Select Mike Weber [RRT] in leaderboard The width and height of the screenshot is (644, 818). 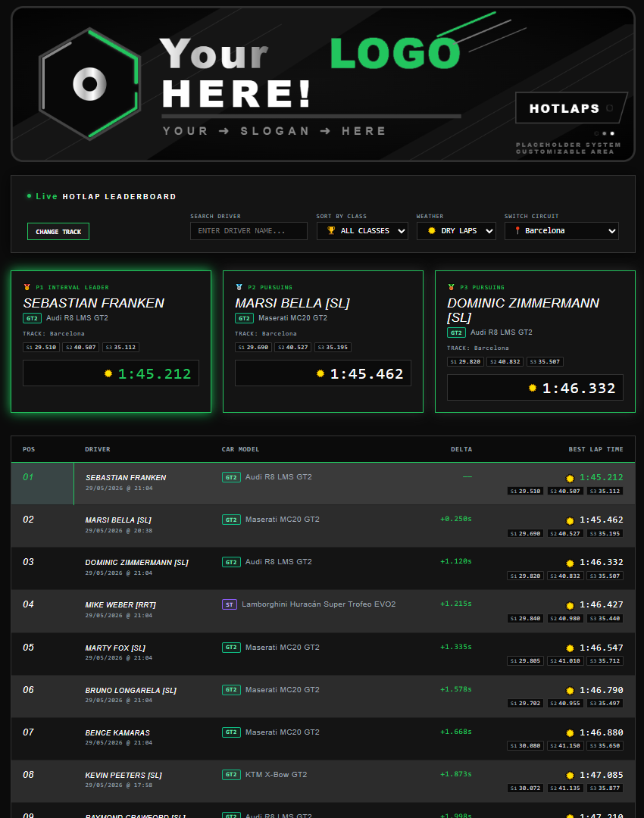pyautogui.click(x=120, y=604)
